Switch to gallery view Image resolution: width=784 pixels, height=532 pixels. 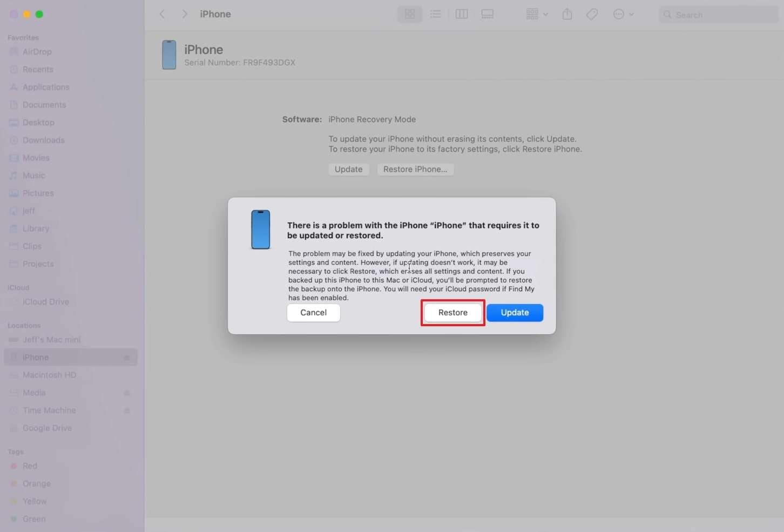[x=488, y=14]
